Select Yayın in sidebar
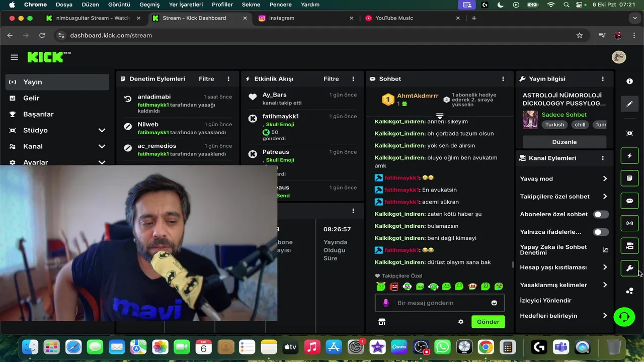Screen dimensions: 644x362 [x=57, y=82]
